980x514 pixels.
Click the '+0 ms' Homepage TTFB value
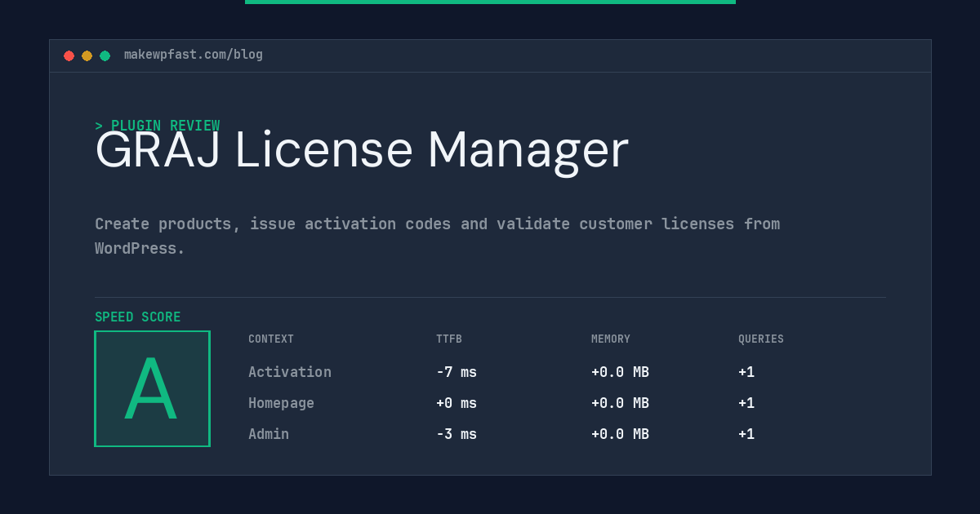tap(457, 403)
